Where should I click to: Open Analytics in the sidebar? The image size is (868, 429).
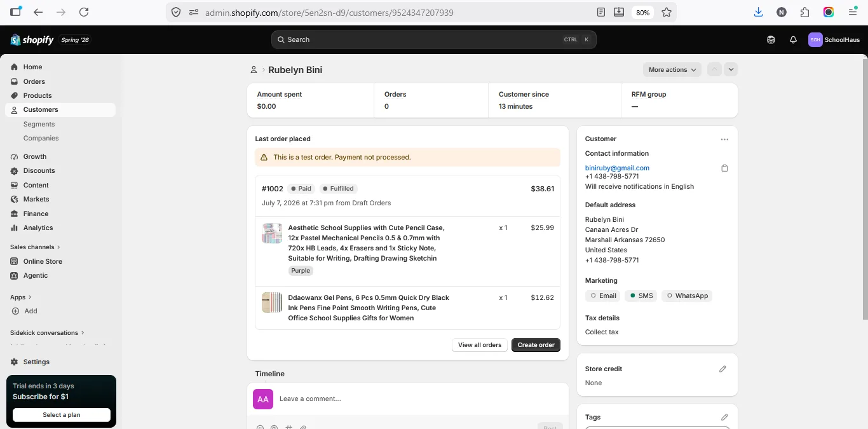(38, 228)
